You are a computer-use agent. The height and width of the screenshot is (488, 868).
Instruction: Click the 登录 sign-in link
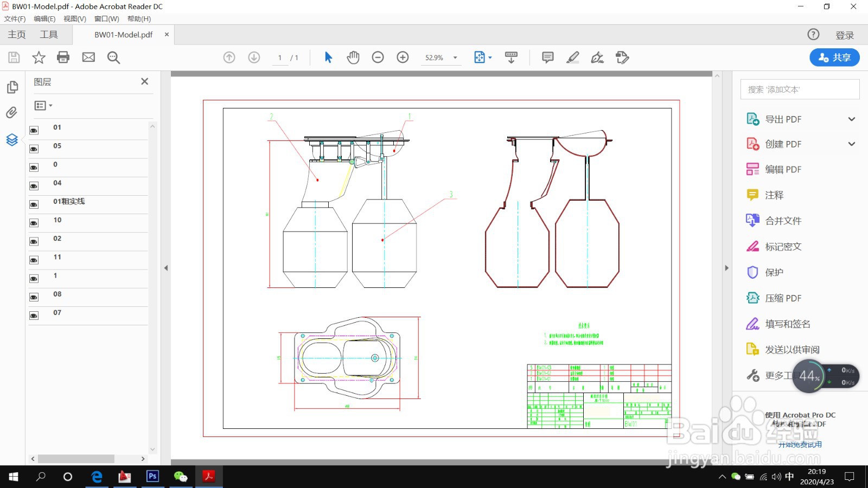pyautogui.click(x=845, y=35)
